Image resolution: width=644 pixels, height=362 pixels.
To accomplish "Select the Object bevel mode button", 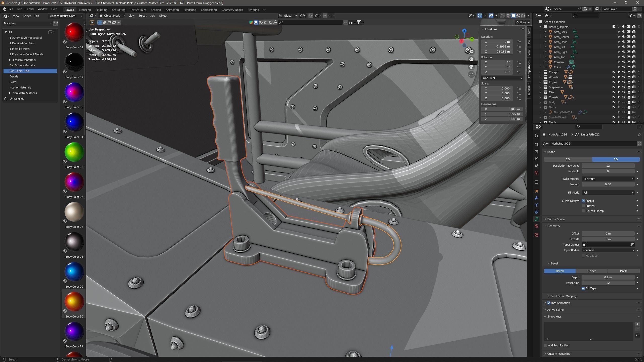I will click(x=591, y=271).
